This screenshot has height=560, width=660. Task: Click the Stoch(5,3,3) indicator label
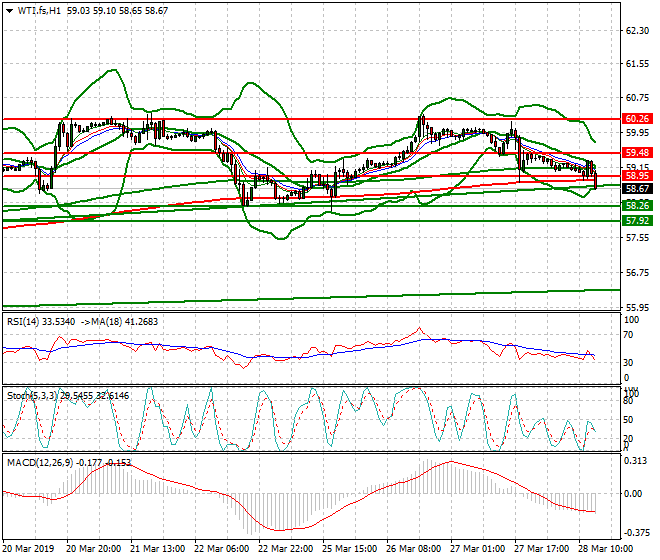pos(33,396)
